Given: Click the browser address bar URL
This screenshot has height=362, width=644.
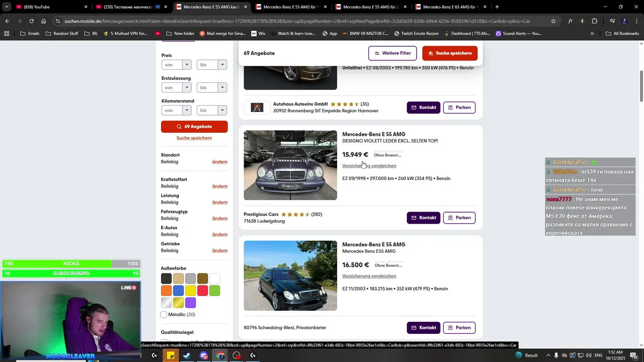Looking at the screenshot, I should 297,21.
